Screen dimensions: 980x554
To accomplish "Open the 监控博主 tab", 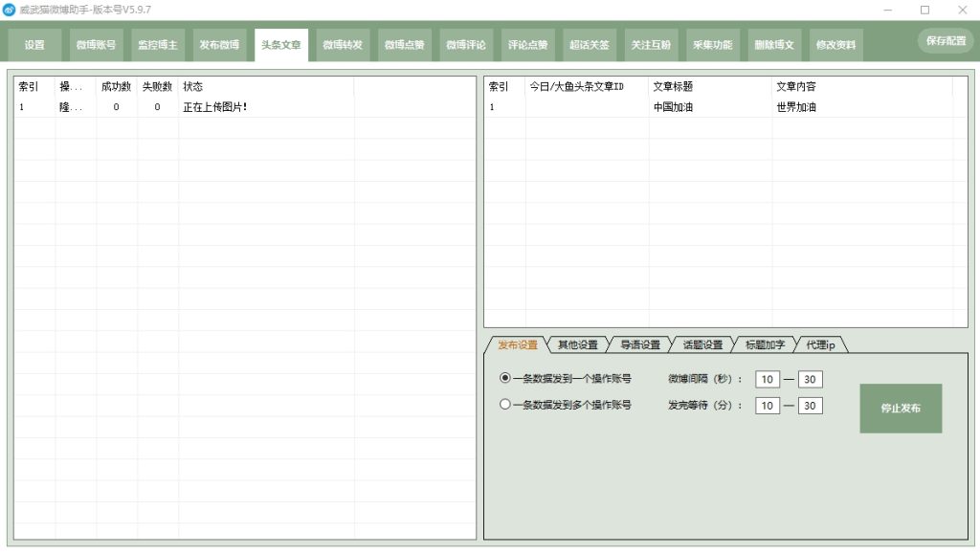I will (157, 45).
